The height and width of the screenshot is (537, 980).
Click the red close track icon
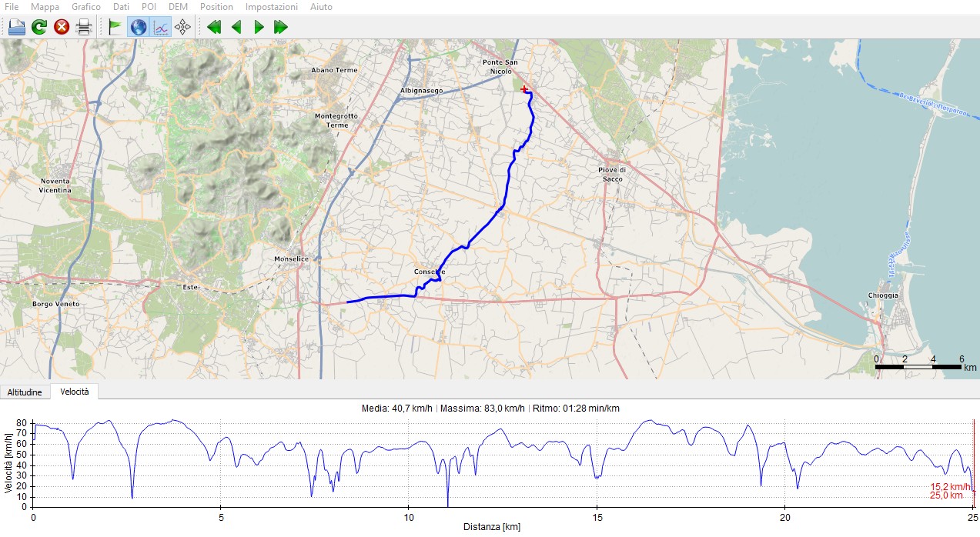[x=62, y=28]
